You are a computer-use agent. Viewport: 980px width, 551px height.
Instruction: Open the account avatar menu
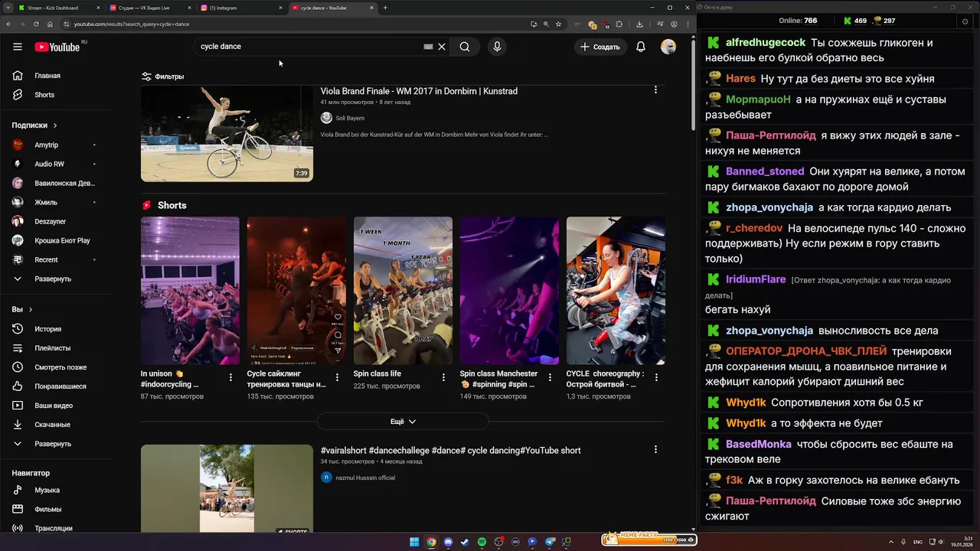668,47
